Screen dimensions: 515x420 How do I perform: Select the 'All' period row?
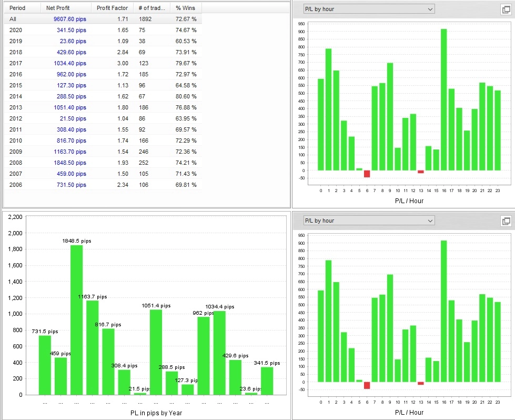tap(103, 19)
